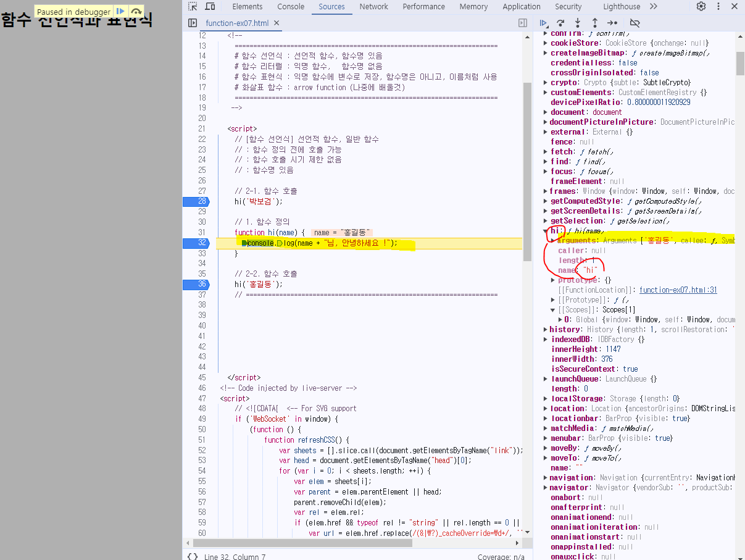Select innerHeight value 1147
This screenshot has width=745, height=560.
point(614,349)
